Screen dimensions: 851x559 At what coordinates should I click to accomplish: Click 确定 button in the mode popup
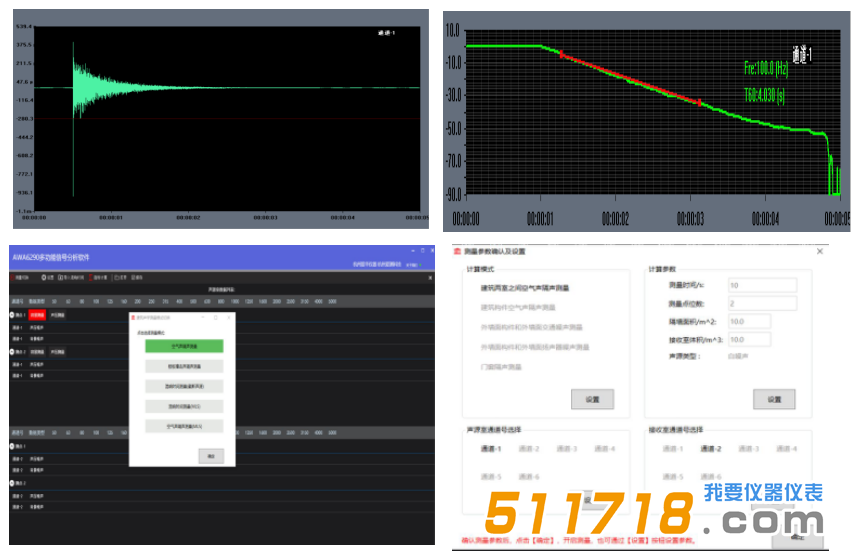tap(210, 455)
